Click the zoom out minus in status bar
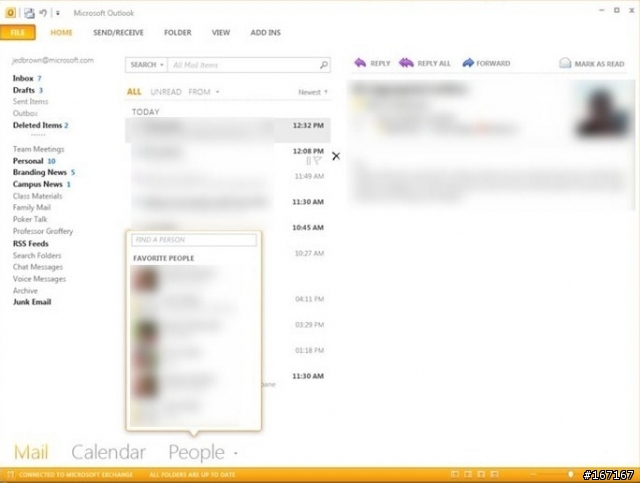 pos(532,474)
